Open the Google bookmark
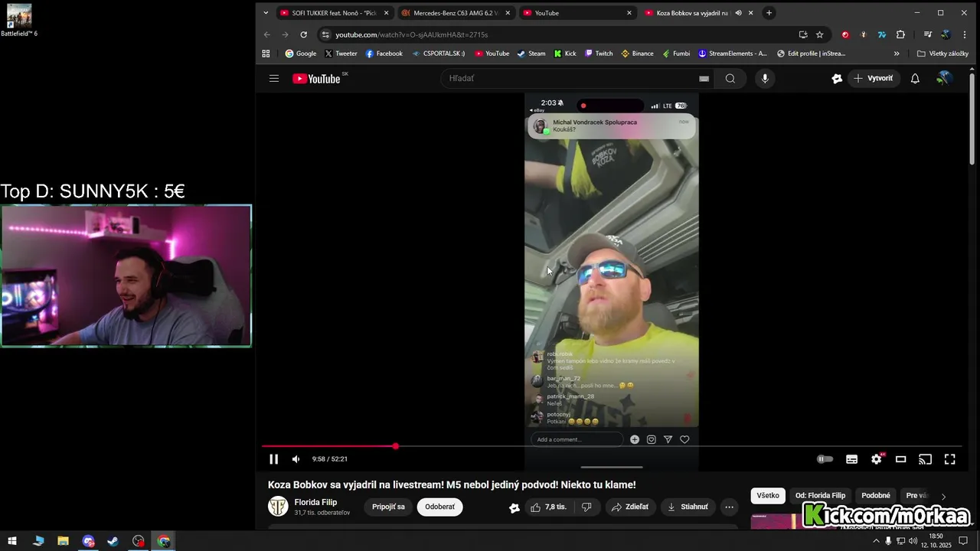Image resolution: width=980 pixels, height=551 pixels. (300, 54)
